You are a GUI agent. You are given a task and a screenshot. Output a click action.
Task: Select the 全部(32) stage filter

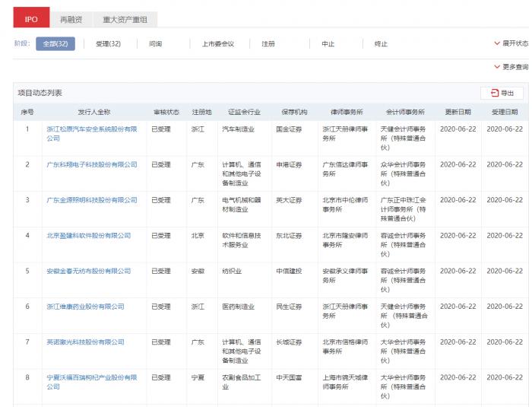55,44
